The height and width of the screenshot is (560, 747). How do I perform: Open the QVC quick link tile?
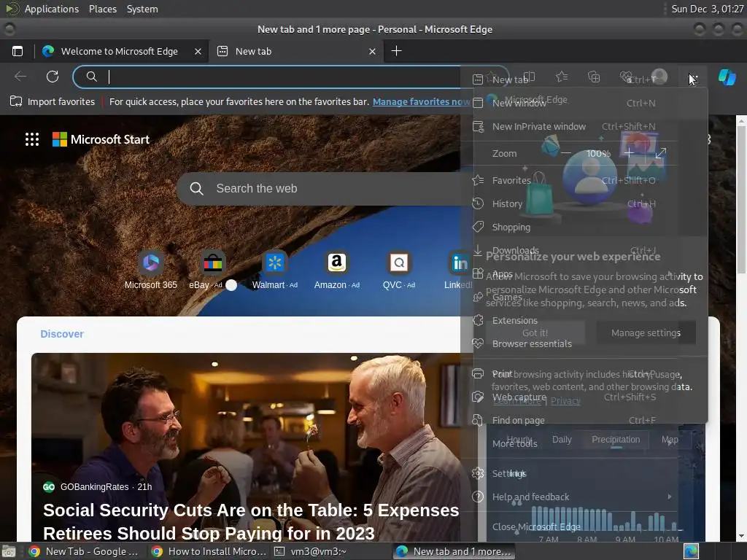[x=399, y=270]
